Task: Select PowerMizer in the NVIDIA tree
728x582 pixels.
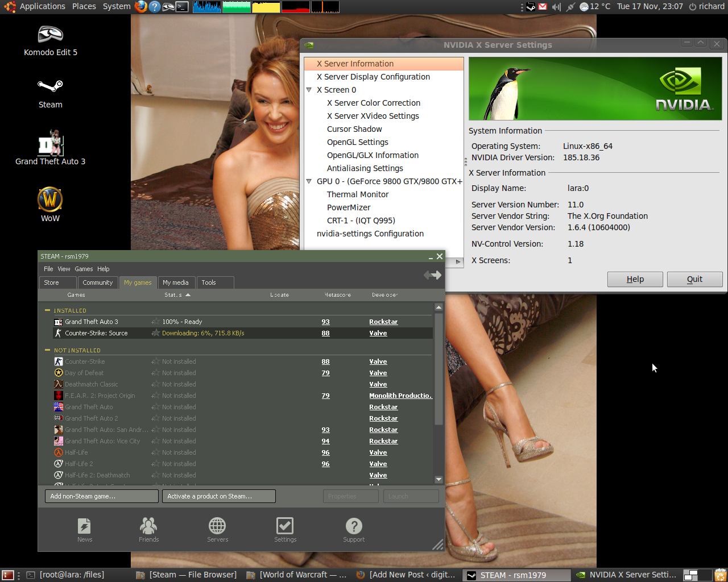Action: [349, 207]
